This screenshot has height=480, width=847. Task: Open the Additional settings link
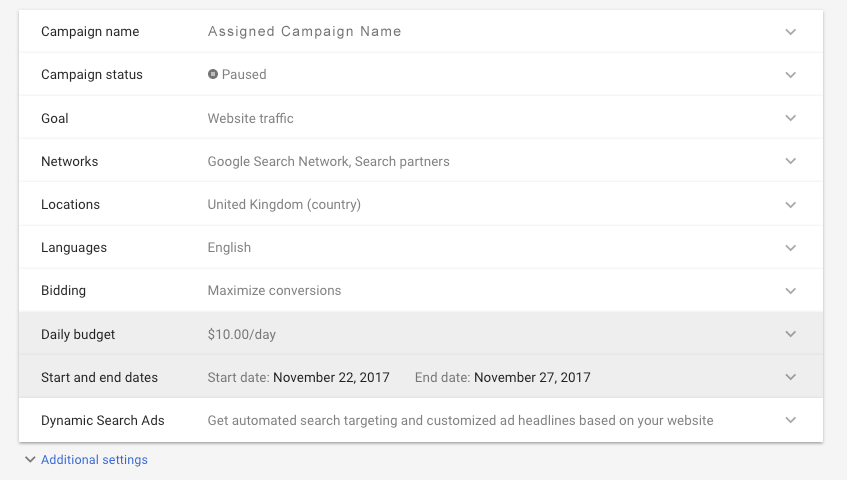[94, 460]
